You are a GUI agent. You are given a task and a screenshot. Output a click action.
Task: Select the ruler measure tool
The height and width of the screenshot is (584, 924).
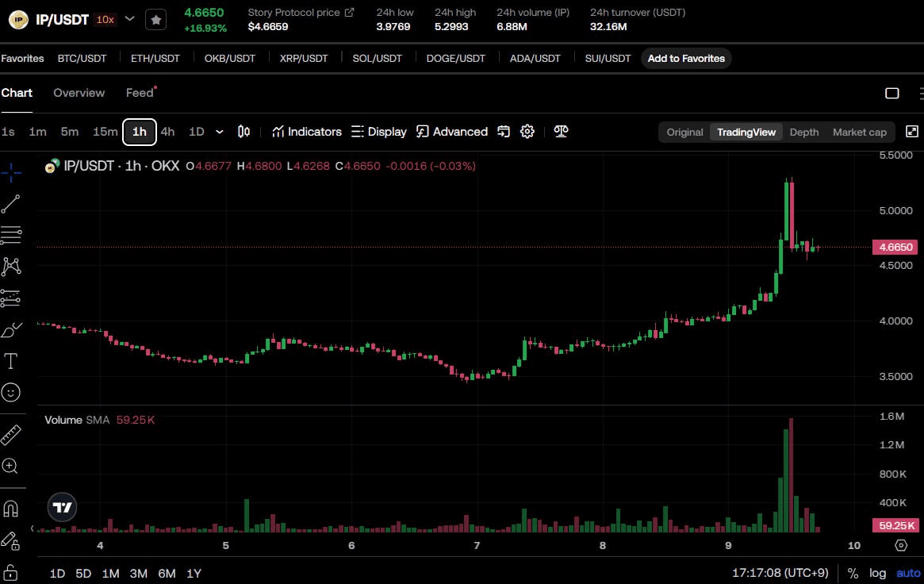tap(11, 435)
